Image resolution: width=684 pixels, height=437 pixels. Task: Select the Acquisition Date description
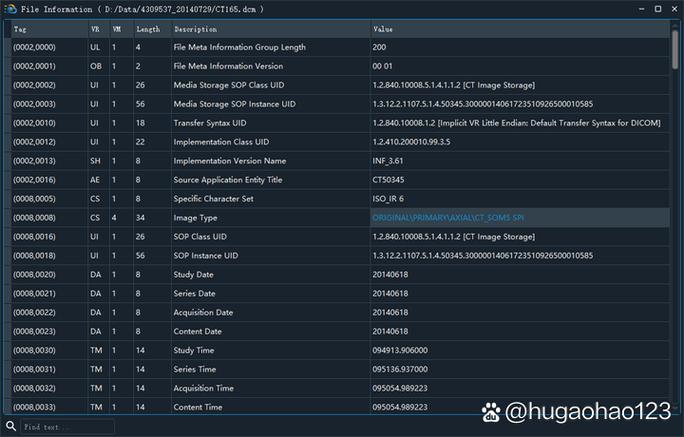[x=203, y=313]
